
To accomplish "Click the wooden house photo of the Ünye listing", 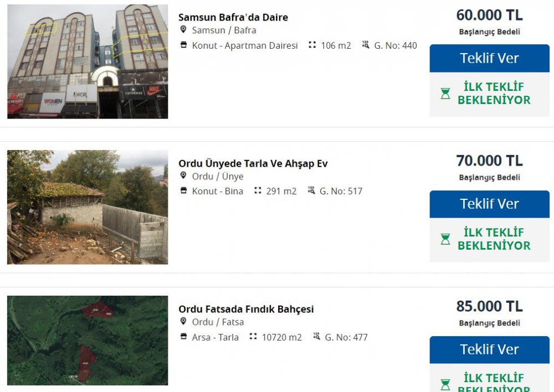I will (86, 207).
